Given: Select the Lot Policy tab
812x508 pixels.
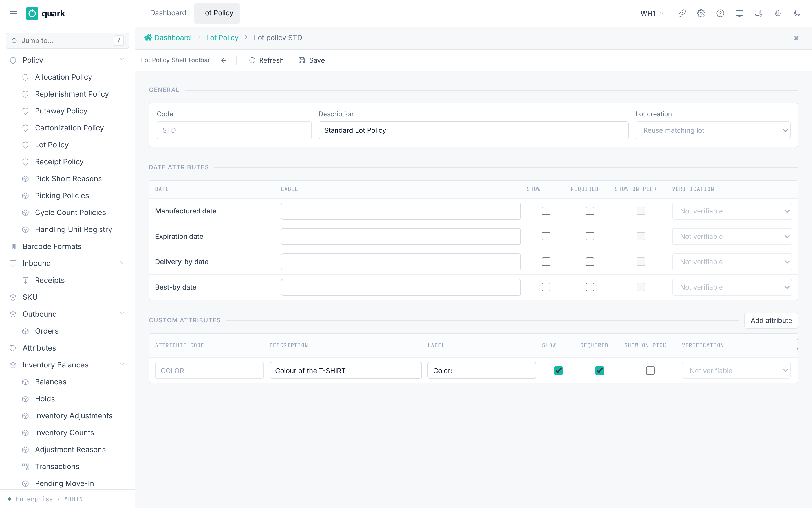Looking at the screenshot, I should (x=217, y=13).
